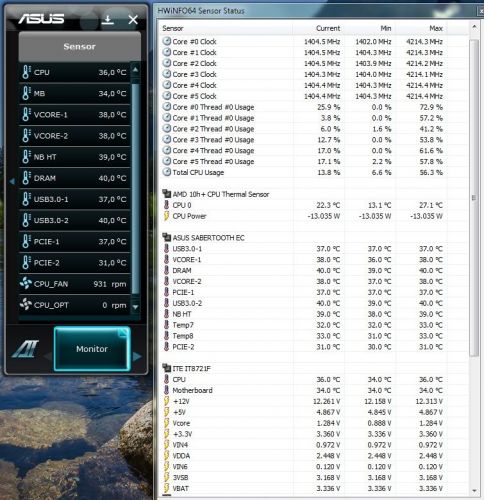Image resolution: width=484 pixels, height=500 pixels.
Task: Click the CPU_FAN fan icon
Action: click(26, 284)
